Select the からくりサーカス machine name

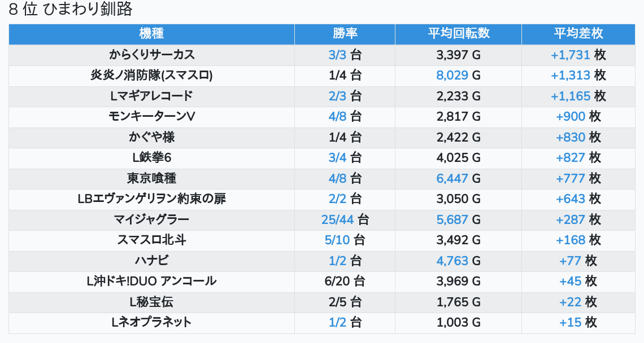tap(151, 55)
